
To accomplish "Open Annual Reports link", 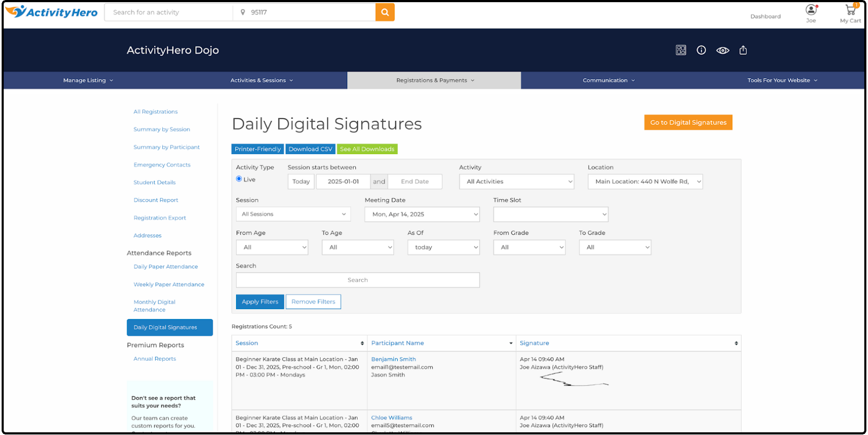I will [x=155, y=359].
